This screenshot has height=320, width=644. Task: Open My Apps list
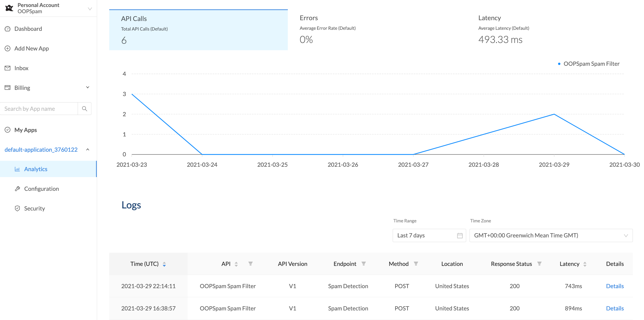coord(26,130)
